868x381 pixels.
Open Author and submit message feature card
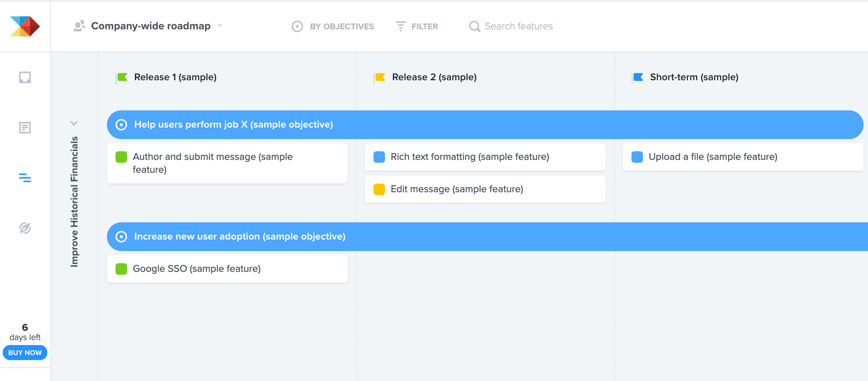pyautogui.click(x=227, y=163)
